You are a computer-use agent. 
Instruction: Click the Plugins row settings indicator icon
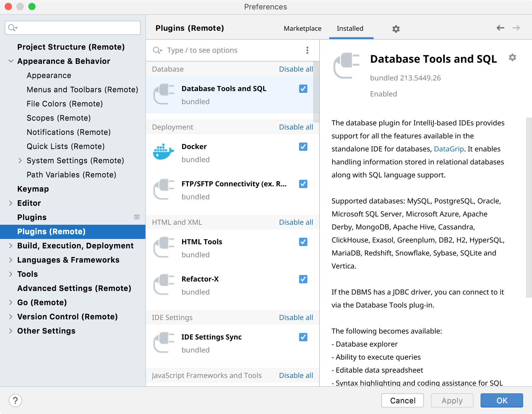click(137, 217)
